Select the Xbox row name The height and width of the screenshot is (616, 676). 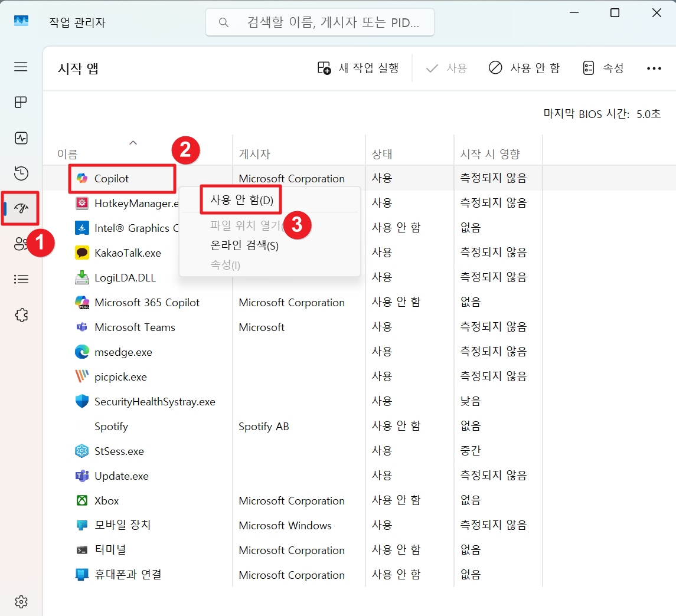(x=106, y=500)
